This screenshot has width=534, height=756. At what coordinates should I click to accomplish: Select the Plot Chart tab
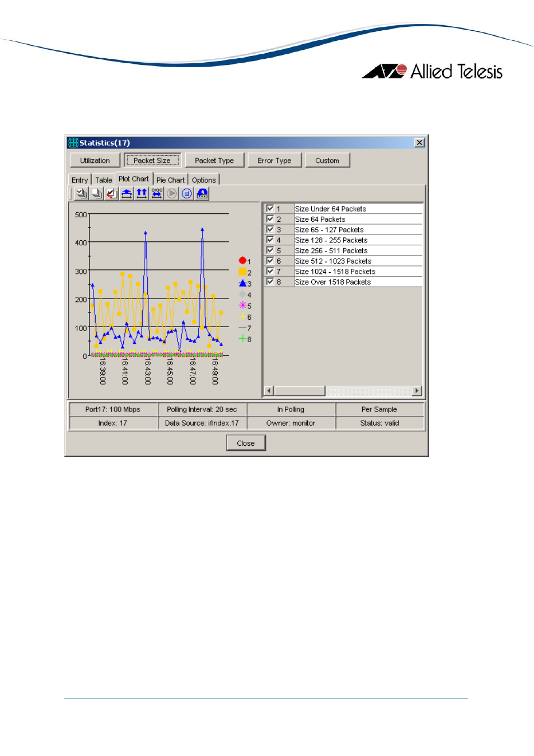pyautogui.click(x=134, y=179)
